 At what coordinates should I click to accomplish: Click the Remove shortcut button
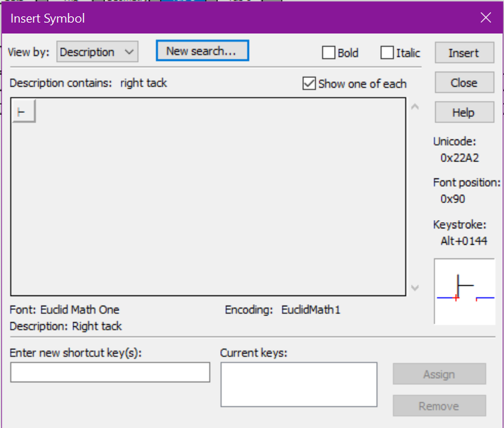coord(439,406)
